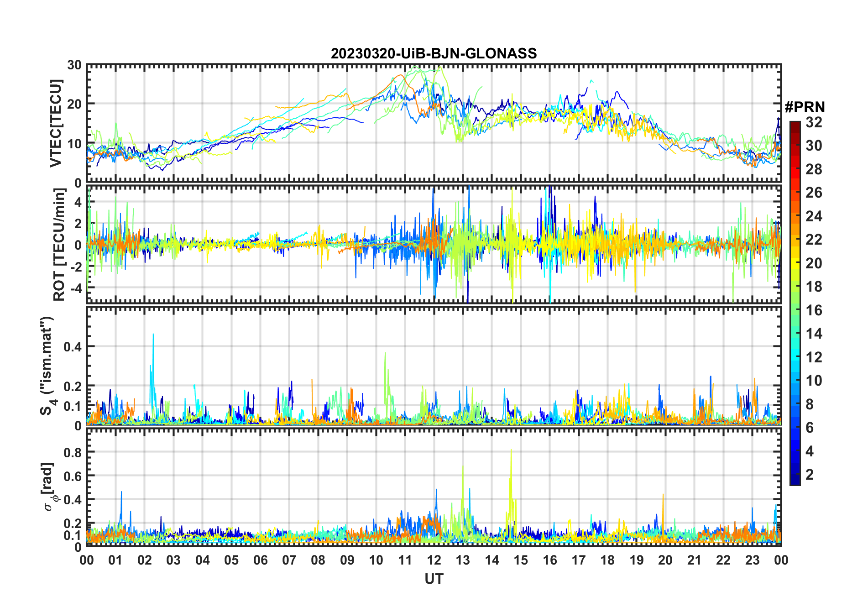Select colorbar tick label 32
The width and height of the screenshot is (868, 607).
tap(814, 122)
